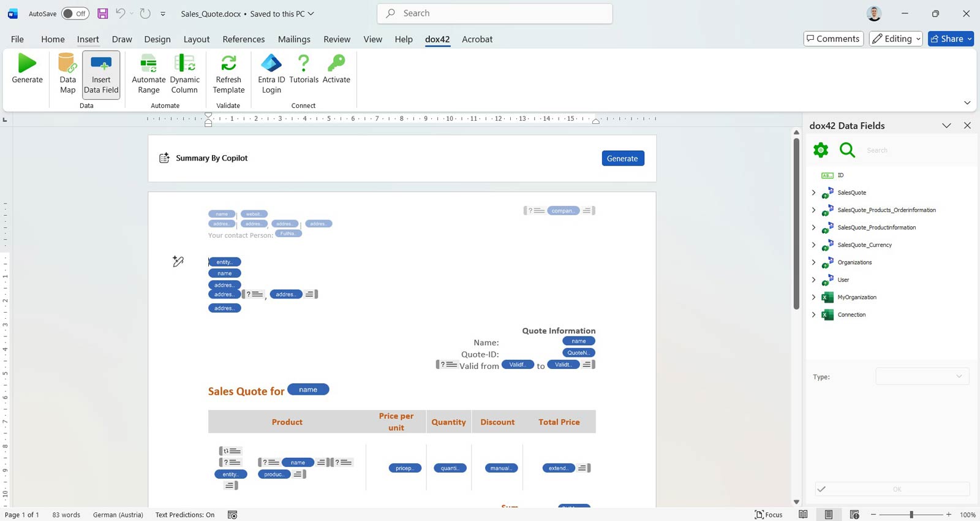Open Entra ID Login

(x=271, y=74)
